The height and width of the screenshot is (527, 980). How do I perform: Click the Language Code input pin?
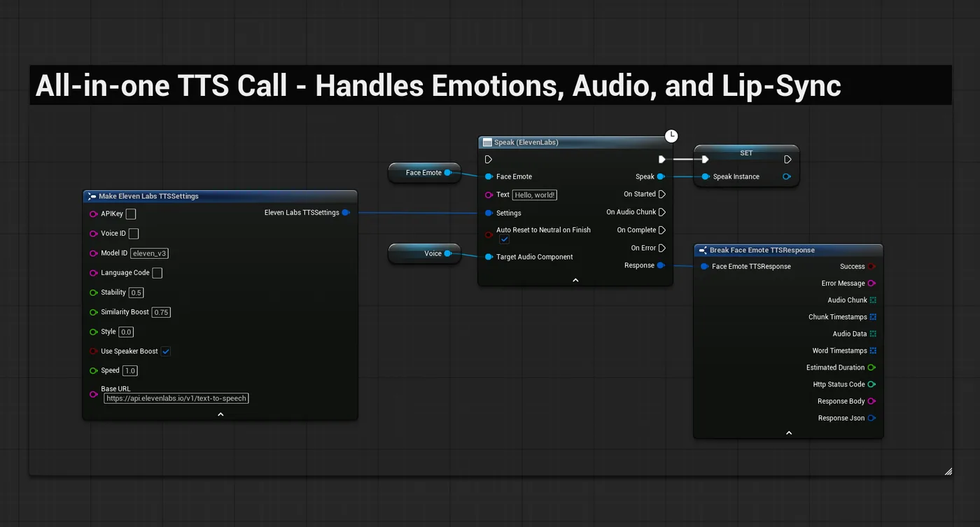click(x=94, y=273)
